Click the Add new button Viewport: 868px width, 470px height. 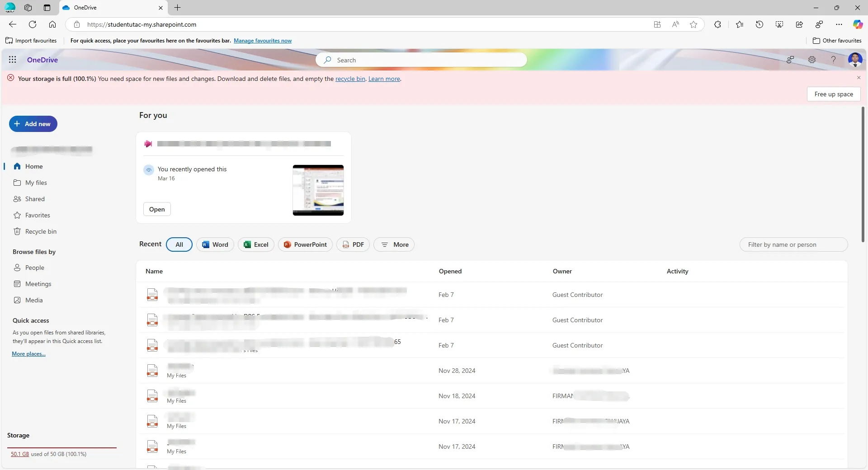(33, 124)
